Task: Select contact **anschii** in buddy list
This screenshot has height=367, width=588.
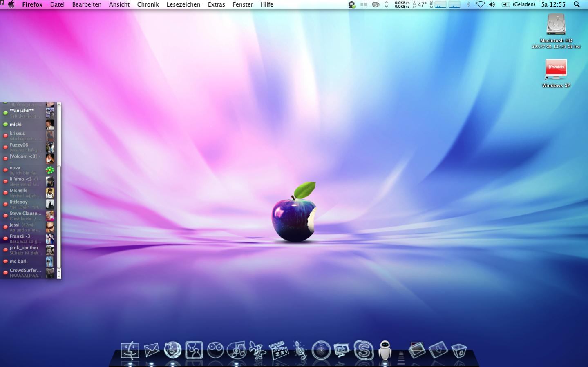Action: click(x=28, y=113)
